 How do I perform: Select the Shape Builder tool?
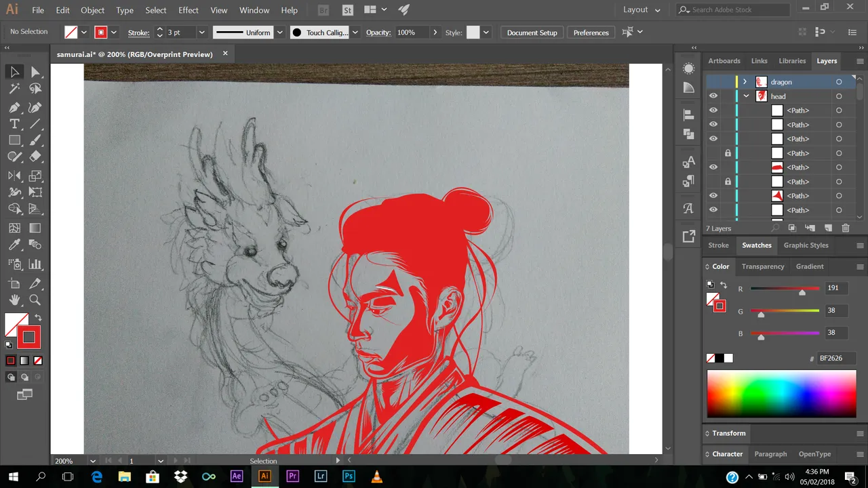pyautogui.click(x=14, y=209)
